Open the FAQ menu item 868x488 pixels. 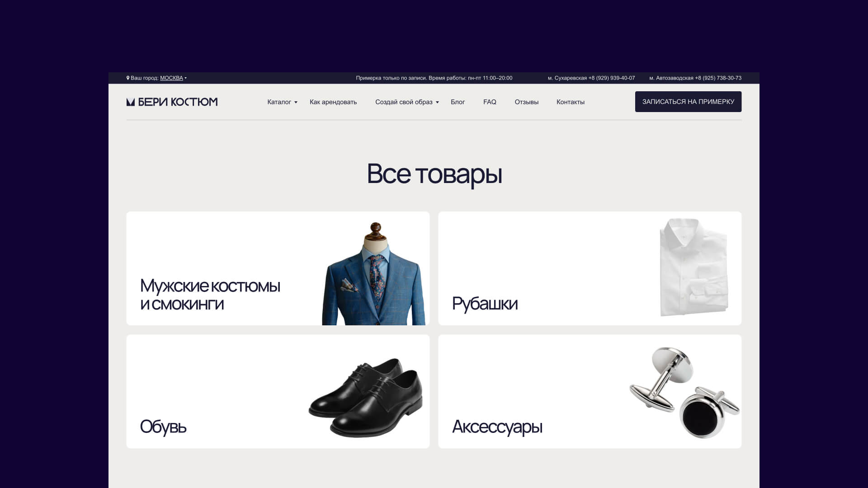click(x=490, y=102)
